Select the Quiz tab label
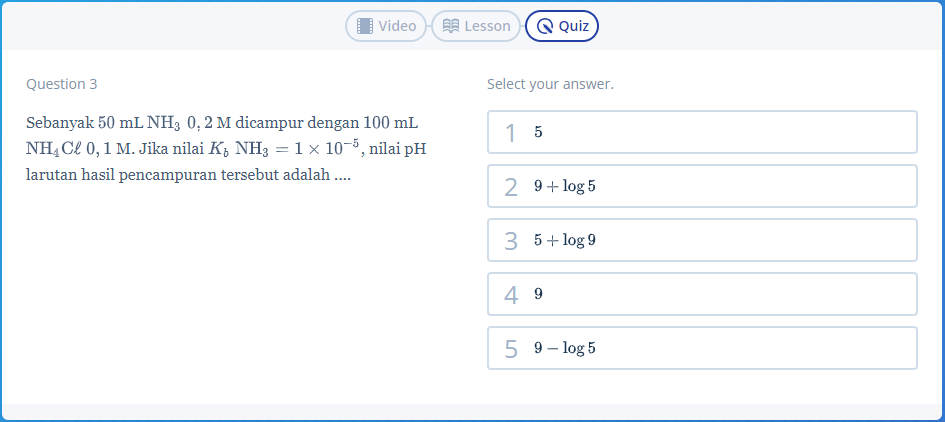The width and height of the screenshot is (945, 422). pos(573,26)
